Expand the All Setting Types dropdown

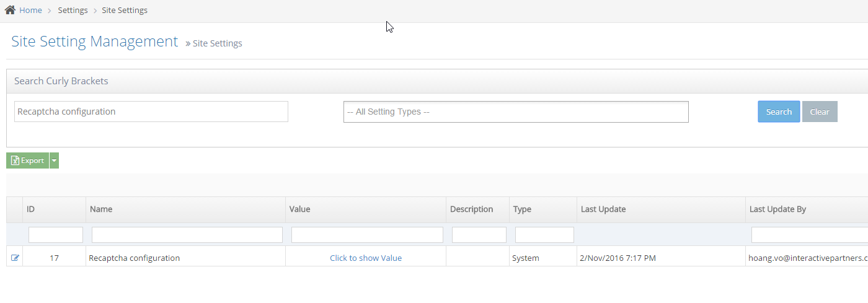515,112
